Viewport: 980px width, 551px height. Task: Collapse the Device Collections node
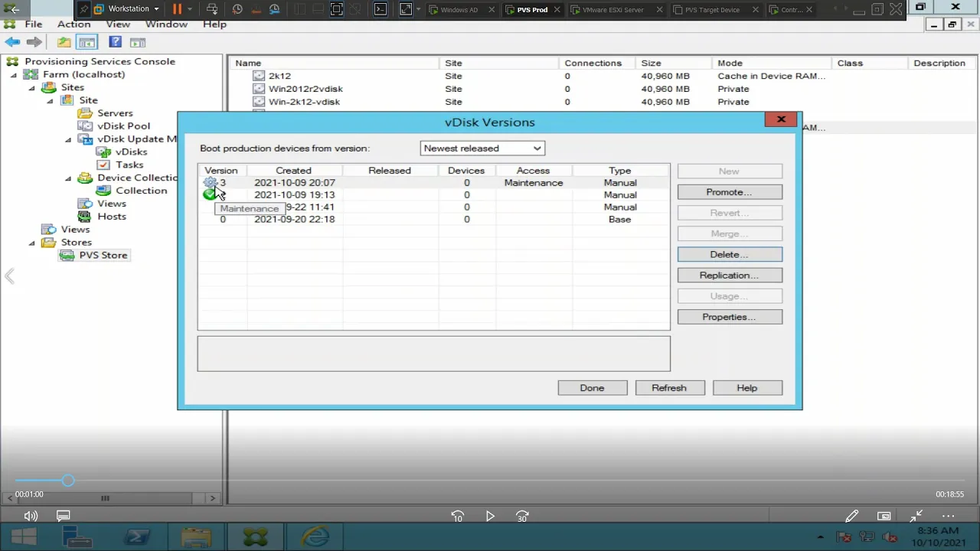(x=68, y=178)
